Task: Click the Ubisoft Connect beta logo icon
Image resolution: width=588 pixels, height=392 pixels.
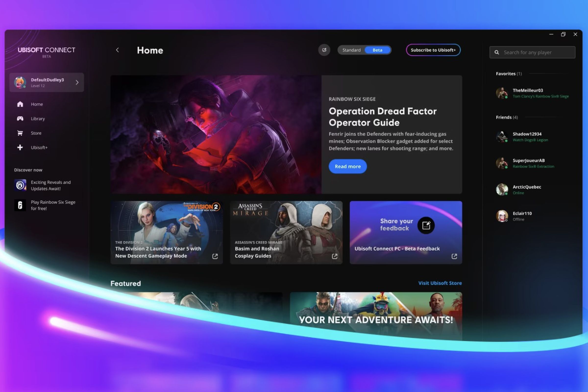Action: [47, 52]
